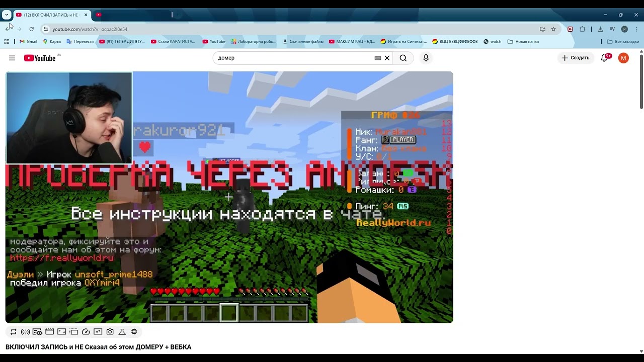Viewport: 644px width, 362px height.
Task: Open the Скачанные файлы bookmark
Action: pyautogui.click(x=303, y=42)
